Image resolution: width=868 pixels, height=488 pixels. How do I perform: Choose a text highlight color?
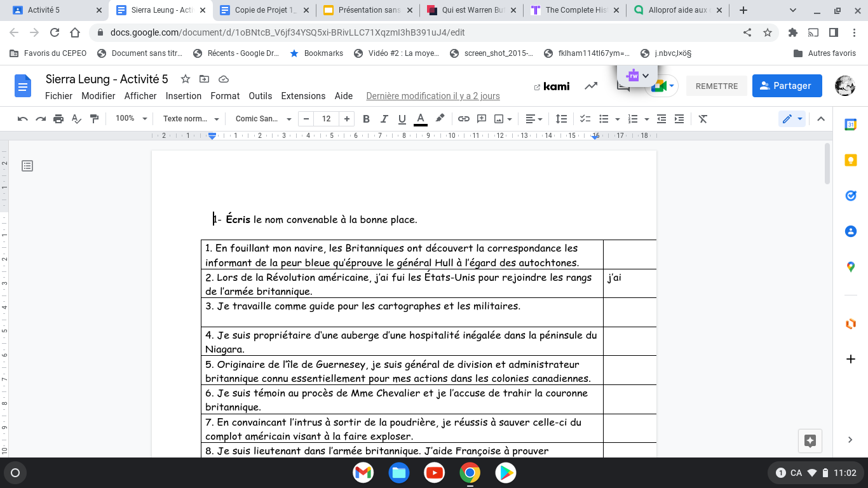pyautogui.click(x=439, y=119)
